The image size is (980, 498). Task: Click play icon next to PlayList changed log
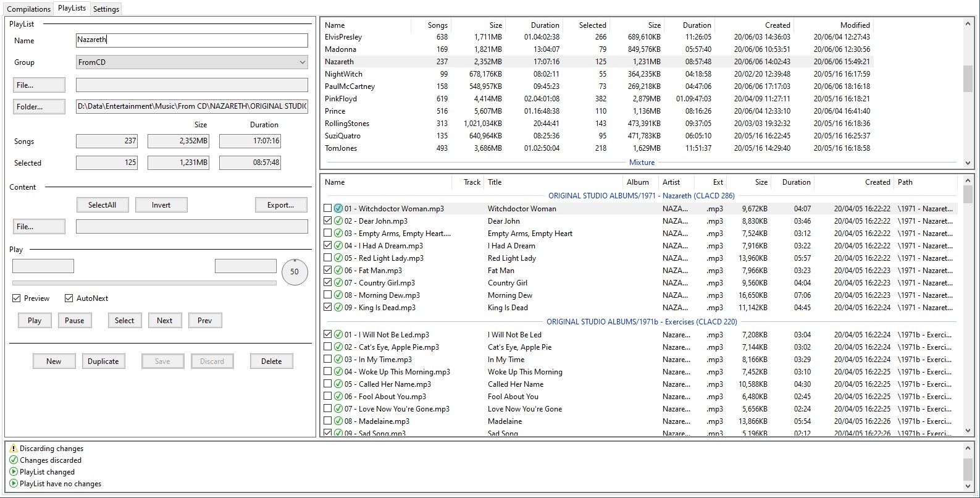pos(14,472)
